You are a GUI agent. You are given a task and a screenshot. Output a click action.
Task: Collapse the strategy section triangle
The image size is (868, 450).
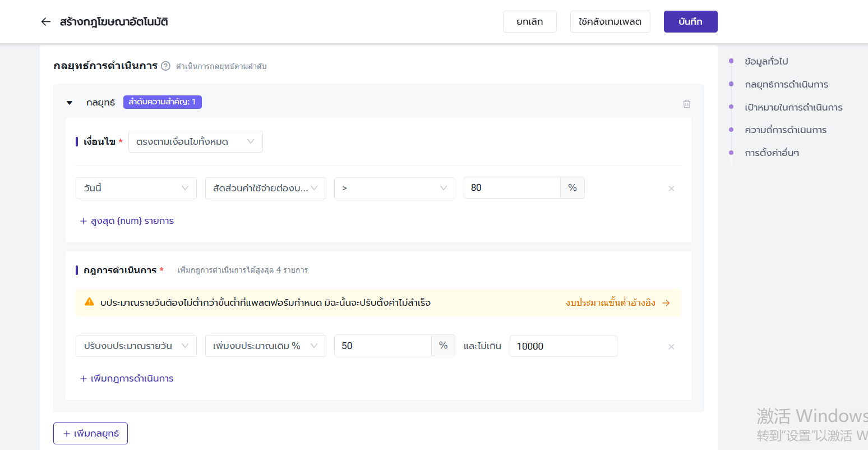(x=70, y=103)
